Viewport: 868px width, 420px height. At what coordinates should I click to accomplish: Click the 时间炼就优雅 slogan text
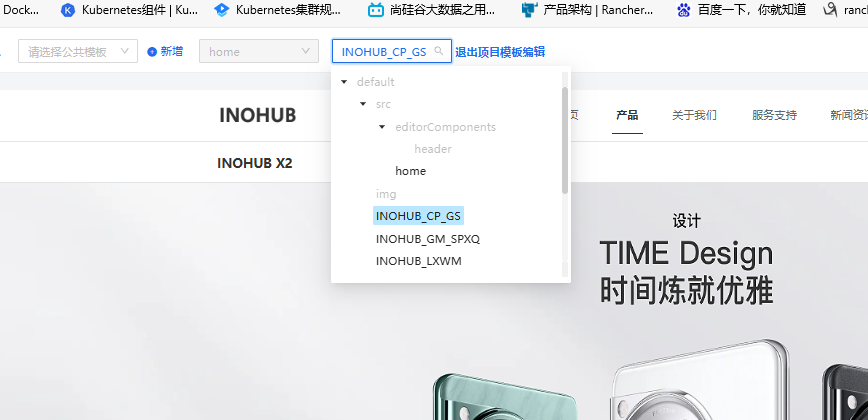click(x=686, y=291)
